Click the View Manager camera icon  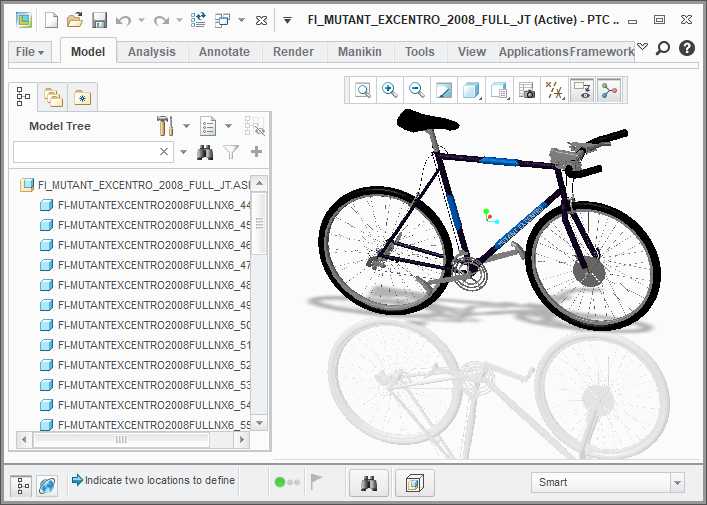(527, 90)
